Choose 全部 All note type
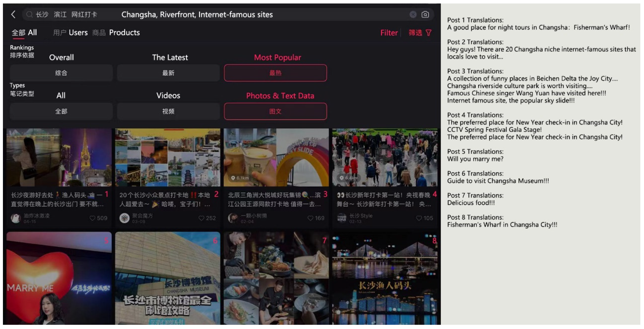 (x=61, y=111)
